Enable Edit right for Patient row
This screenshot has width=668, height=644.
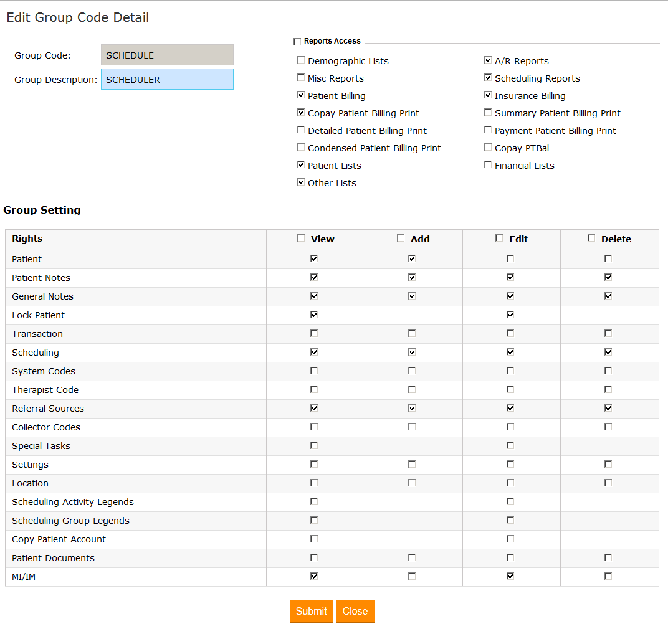click(x=510, y=258)
